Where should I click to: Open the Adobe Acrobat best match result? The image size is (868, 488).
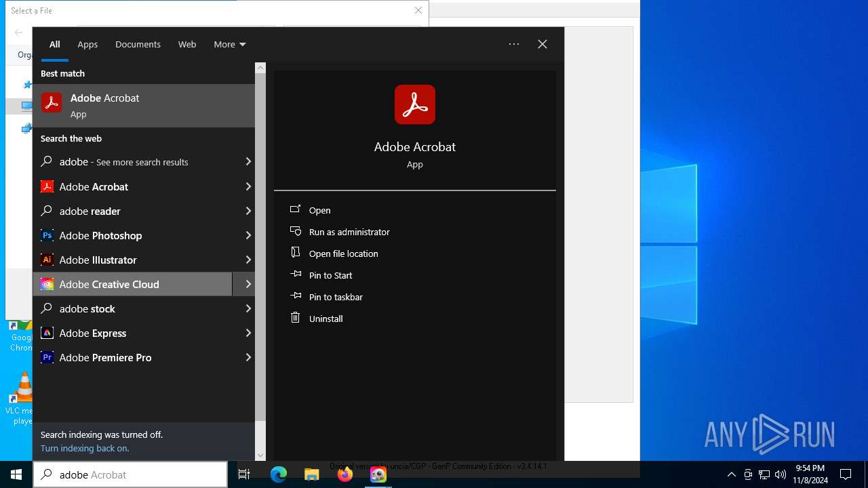click(144, 106)
